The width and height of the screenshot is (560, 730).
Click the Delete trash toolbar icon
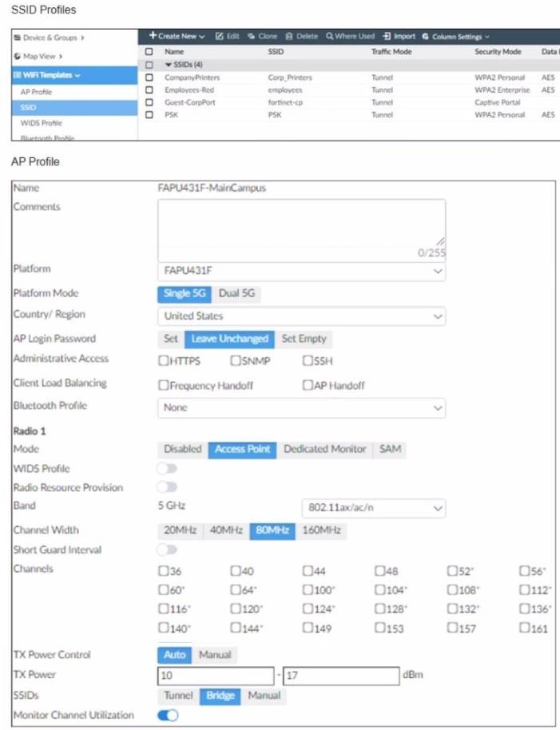(301, 36)
